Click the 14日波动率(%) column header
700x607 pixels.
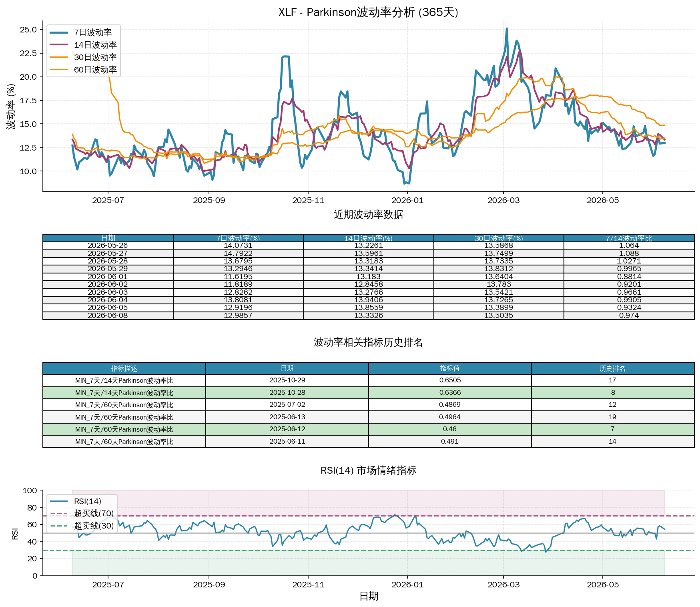[368, 238]
